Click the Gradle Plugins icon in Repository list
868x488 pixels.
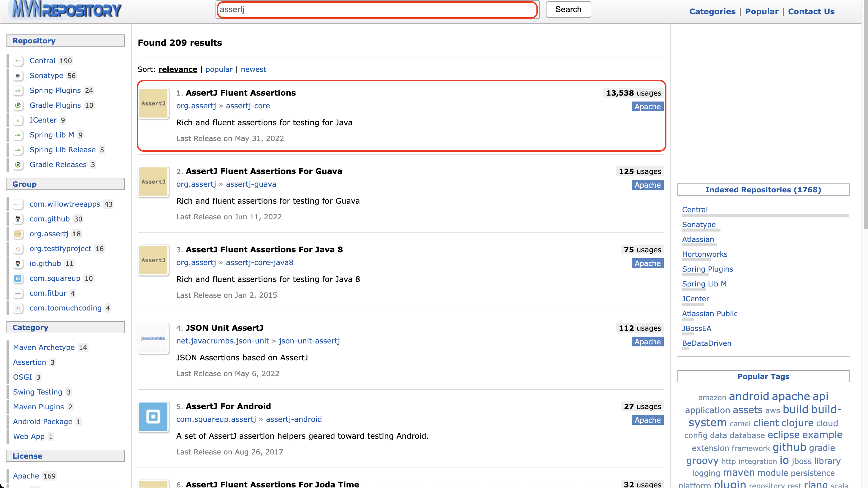pos(18,105)
